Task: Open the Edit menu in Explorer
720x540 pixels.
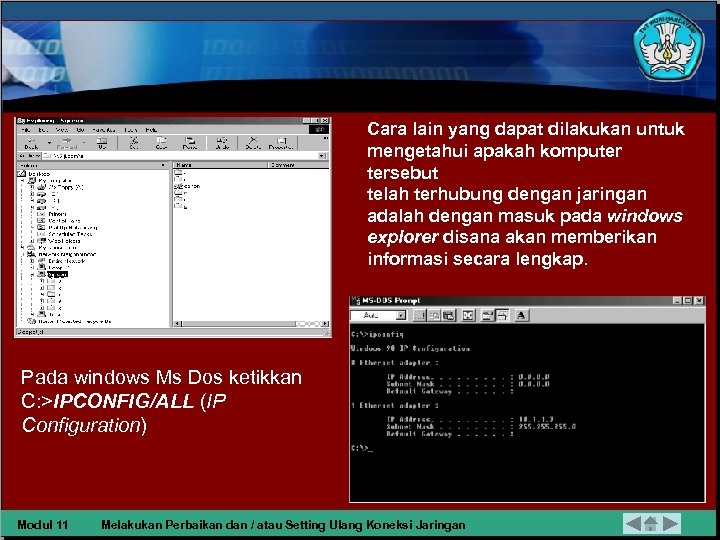Action: (x=43, y=130)
